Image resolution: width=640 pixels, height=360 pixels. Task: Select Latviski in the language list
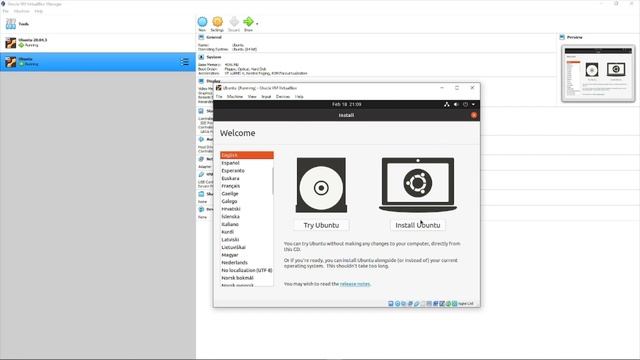point(247,240)
